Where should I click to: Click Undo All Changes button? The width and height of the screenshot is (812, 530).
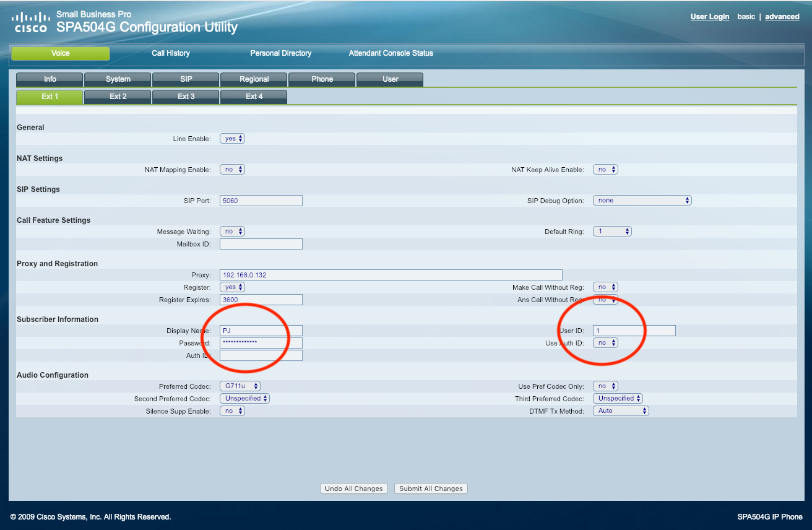(354, 489)
